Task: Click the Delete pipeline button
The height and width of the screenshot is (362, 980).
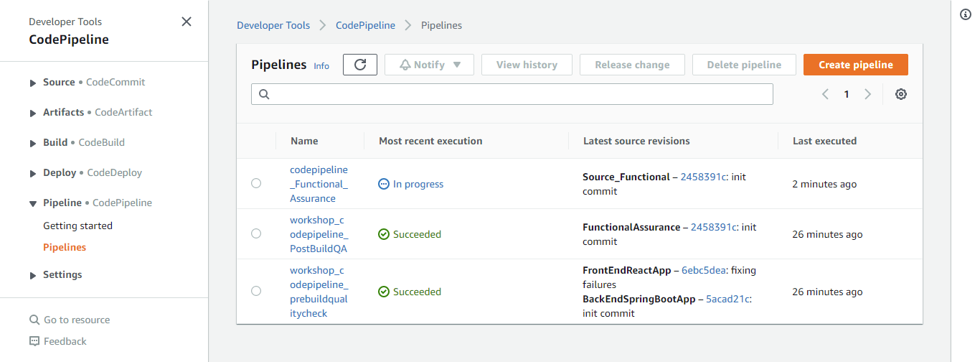Action: coord(744,65)
